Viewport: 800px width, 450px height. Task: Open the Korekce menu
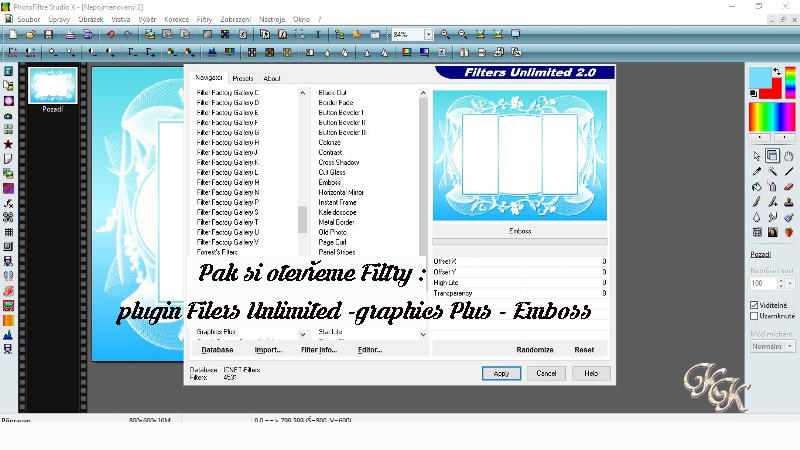177,19
